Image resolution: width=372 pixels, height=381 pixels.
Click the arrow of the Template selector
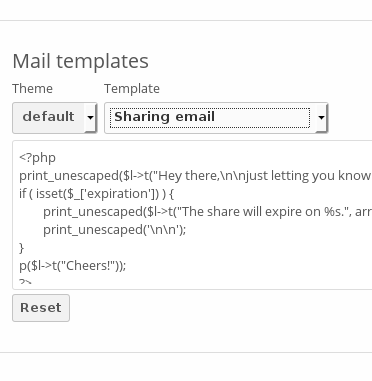(x=321, y=117)
